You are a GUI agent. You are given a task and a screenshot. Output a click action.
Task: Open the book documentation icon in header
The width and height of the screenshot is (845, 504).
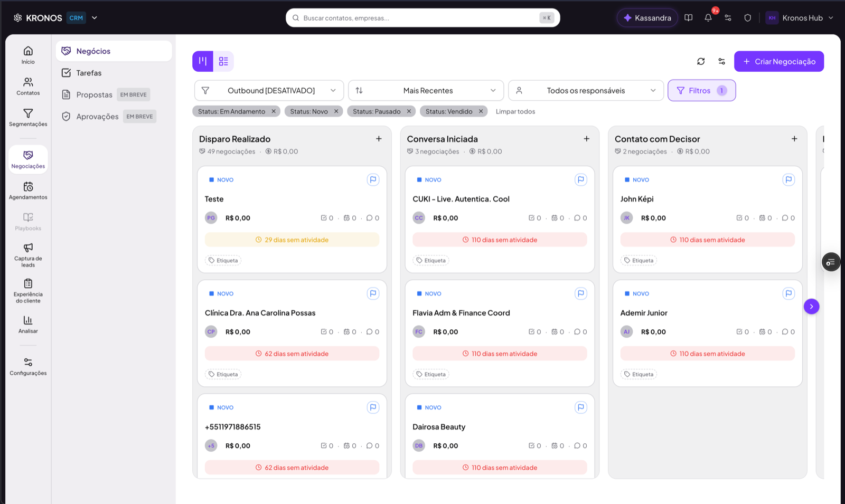click(x=689, y=17)
